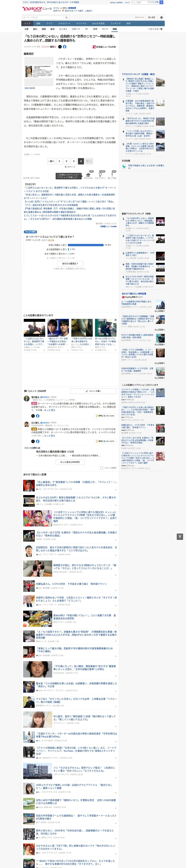This screenshot has height=868, width=186.
Task: Click the 北海道ニュースUHB publisher logo
Action: click(x=104, y=47)
